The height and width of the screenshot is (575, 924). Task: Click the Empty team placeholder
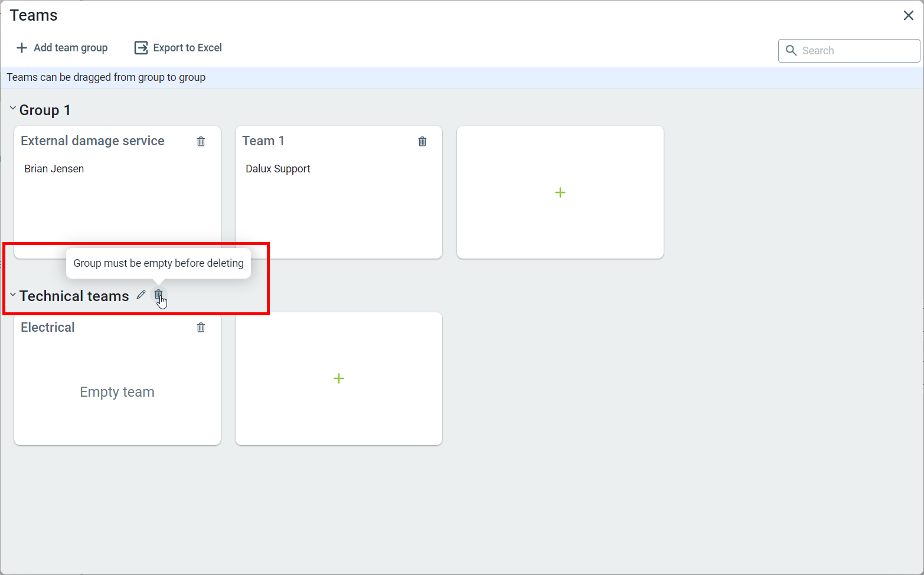pyautogui.click(x=117, y=392)
